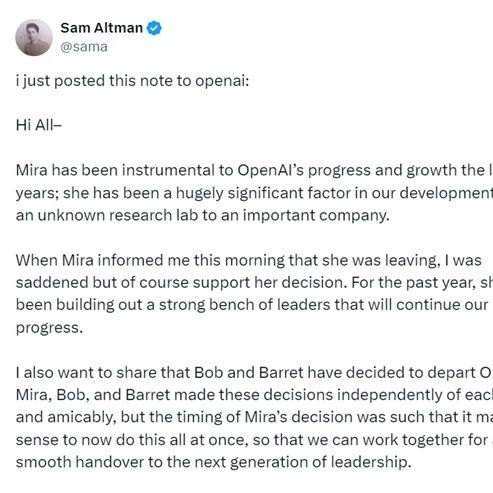Screen dimensions: 493x493
Task: Click the "Mira has been instrumental" line
Action: tap(254, 170)
